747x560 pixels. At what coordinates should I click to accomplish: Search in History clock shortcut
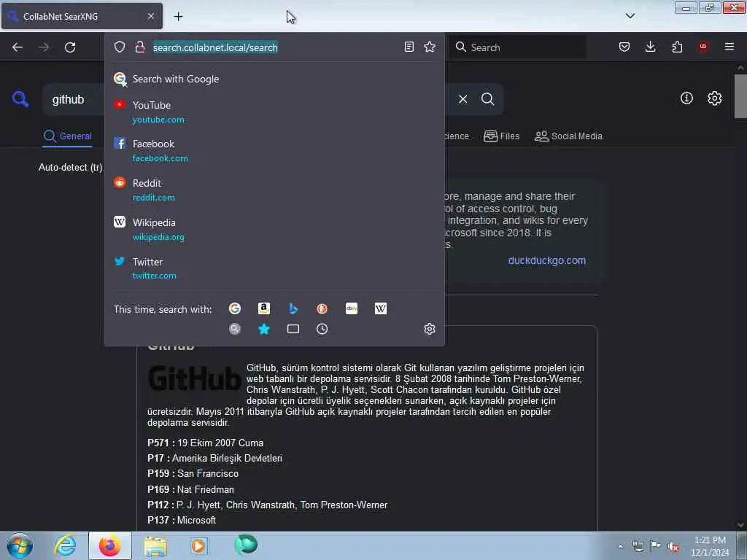click(322, 329)
